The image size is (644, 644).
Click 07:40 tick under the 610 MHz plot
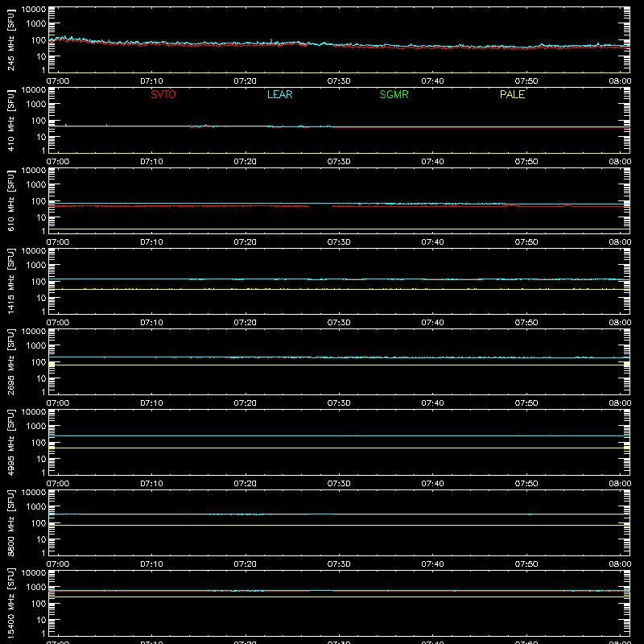[432, 242]
